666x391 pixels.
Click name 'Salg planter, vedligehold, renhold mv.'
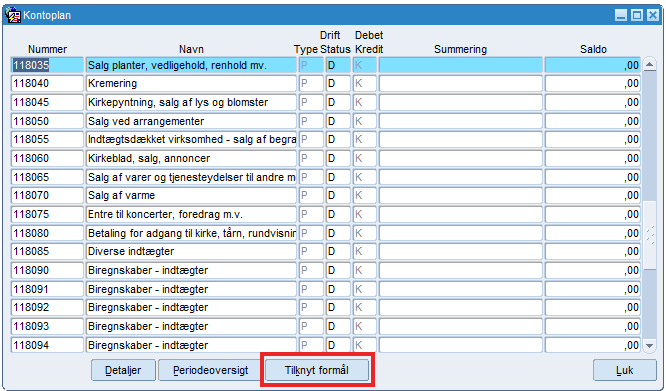tap(191, 65)
